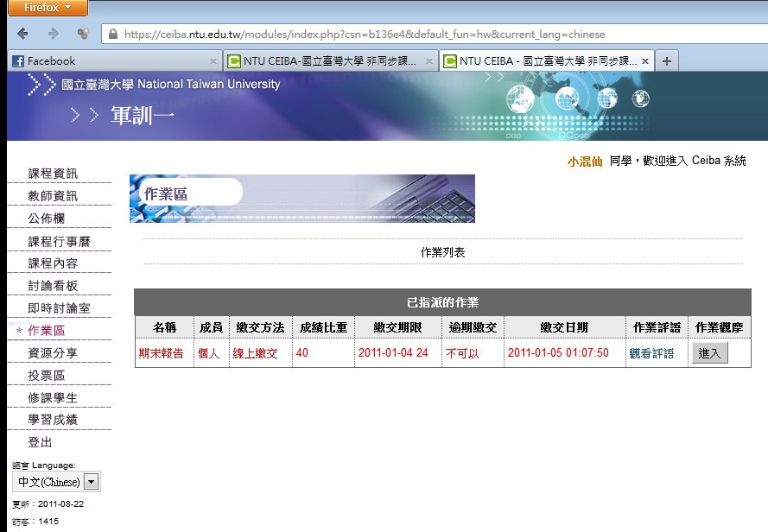The image size is (768, 532).
Task: Click the 作業列表 heading
Action: (x=443, y=252)
